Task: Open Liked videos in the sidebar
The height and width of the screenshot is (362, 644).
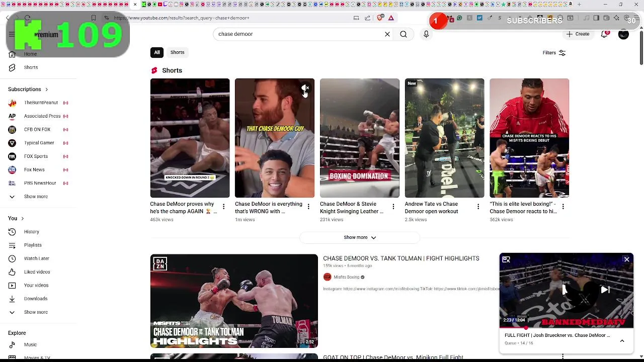Action: pyautogui.click(x=37, y=272)
